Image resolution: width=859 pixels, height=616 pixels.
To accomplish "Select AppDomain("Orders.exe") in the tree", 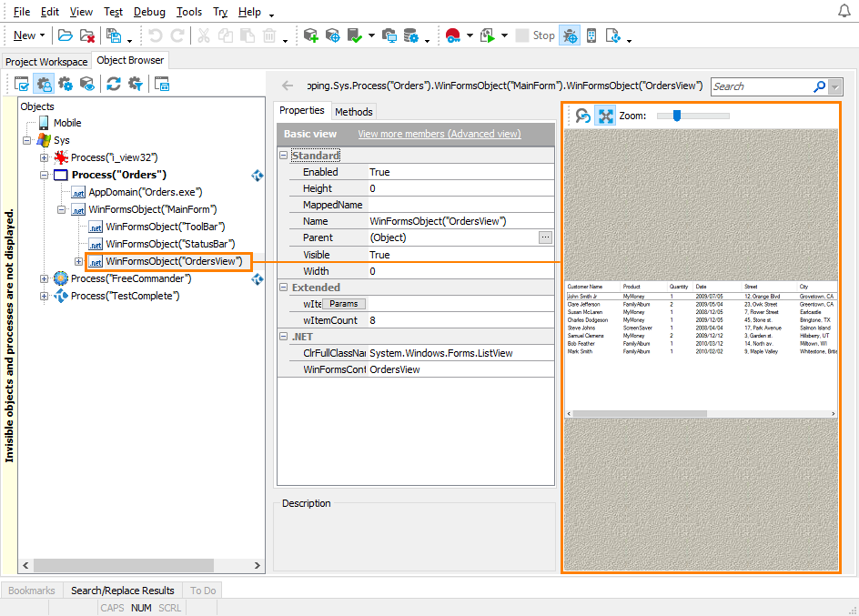I will point(146,192).
